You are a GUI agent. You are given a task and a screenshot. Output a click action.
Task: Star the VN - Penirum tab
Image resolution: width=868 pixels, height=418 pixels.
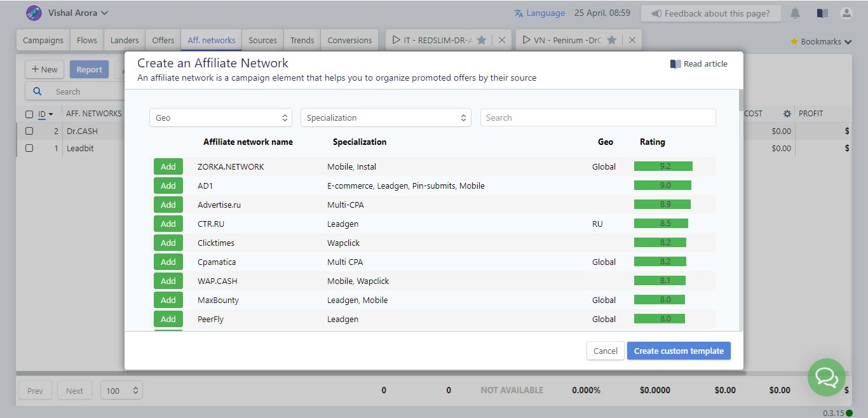[x=612, y=40]
